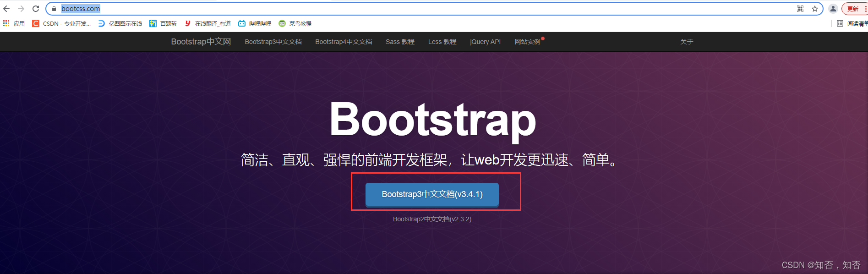Open the CSDN bookmark
This screenshot has height=274, width=868.
point(61,23)
